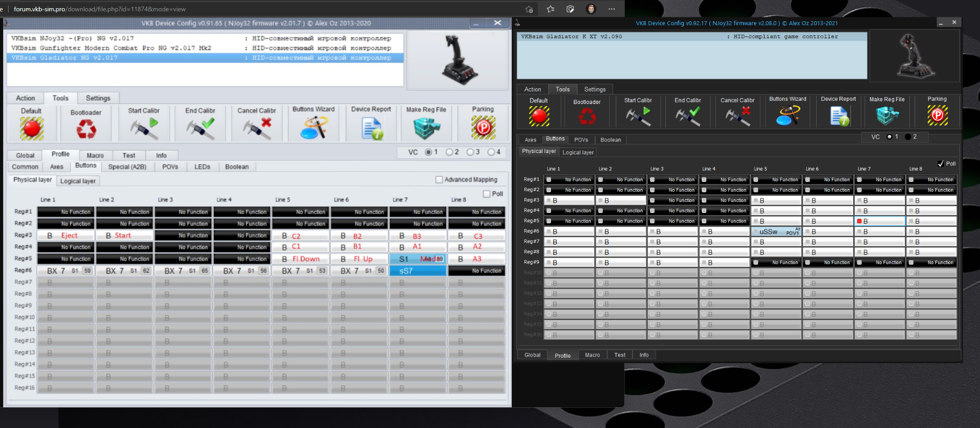Click the Eject button cell
Image resolution: width=980 pixels, height=428 pixels.
point(66,235)
